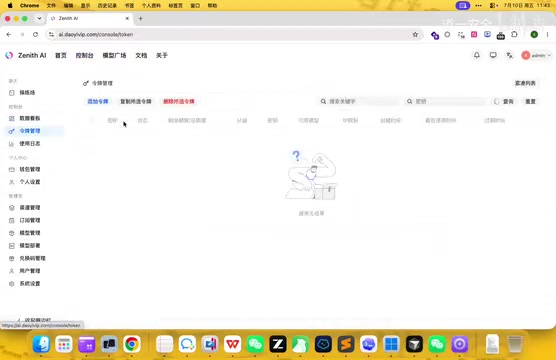Open 模型部署 model deployment
The width and height of the screenshot is (556, 360).
click(29, 245)
